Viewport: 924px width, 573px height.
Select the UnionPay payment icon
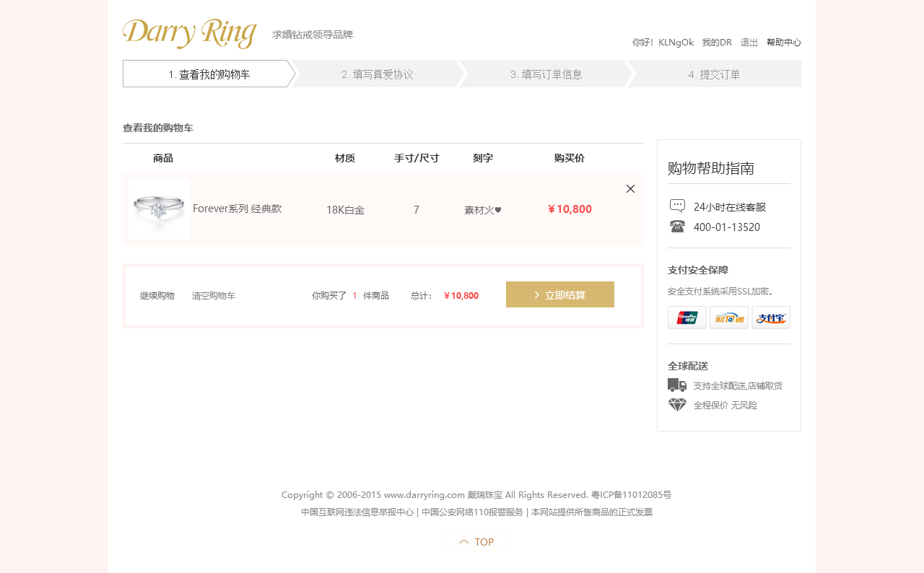pyautogui.click(x=687, y=318)
